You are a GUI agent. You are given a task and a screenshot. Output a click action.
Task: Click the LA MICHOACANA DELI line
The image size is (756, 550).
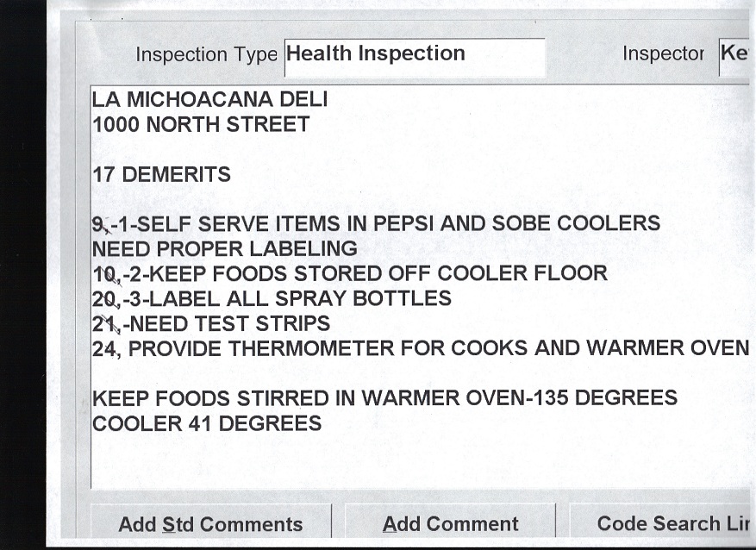[x=209, y=100]
